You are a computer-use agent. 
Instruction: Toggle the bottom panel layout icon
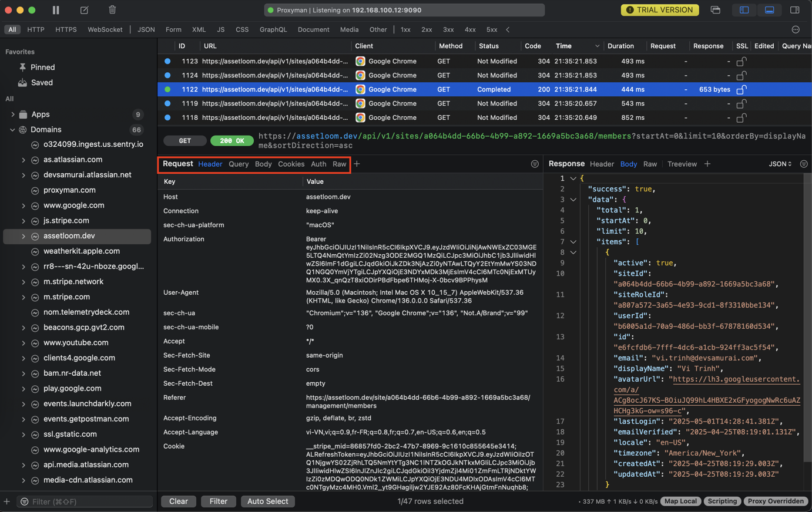click(x=769, y=10)
